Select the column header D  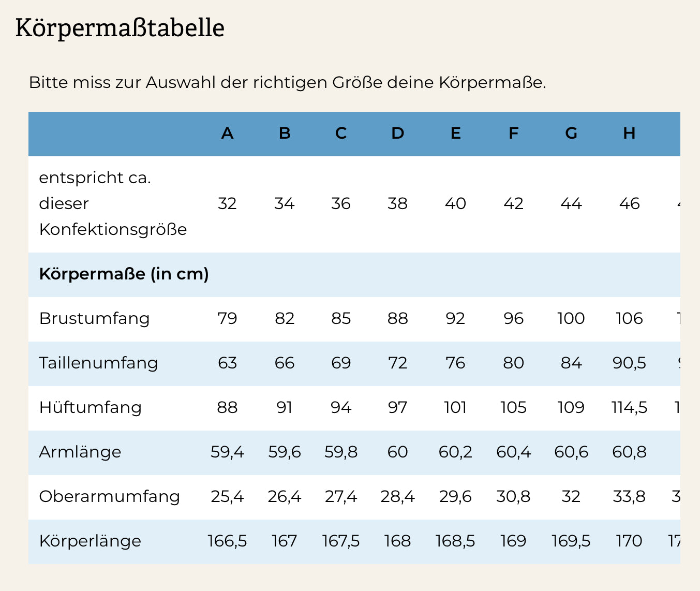point(397,134)
